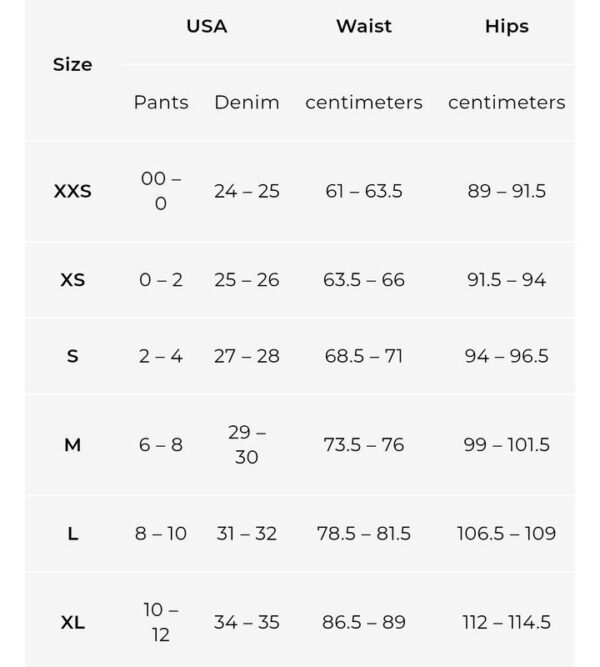The width and height of the screenshot is (600, 667).
Task: Select the S size row label
Action: click(x=73, y=356)
